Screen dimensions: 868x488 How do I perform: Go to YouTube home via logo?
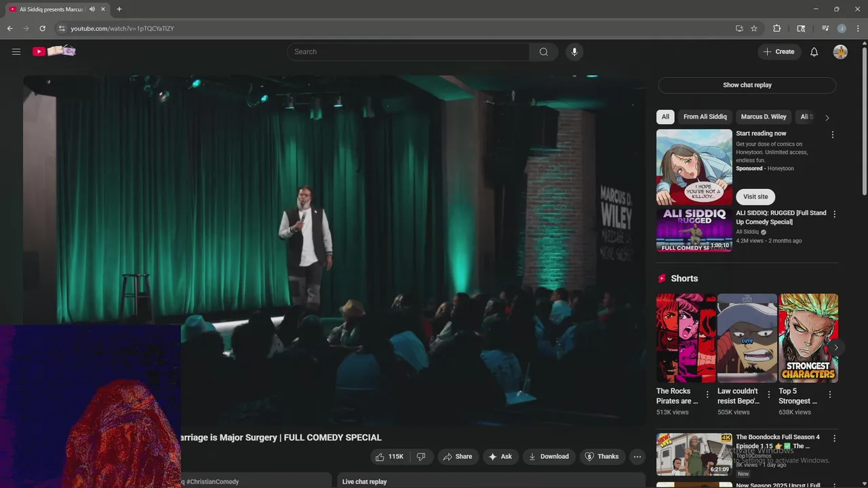(54, 52)
